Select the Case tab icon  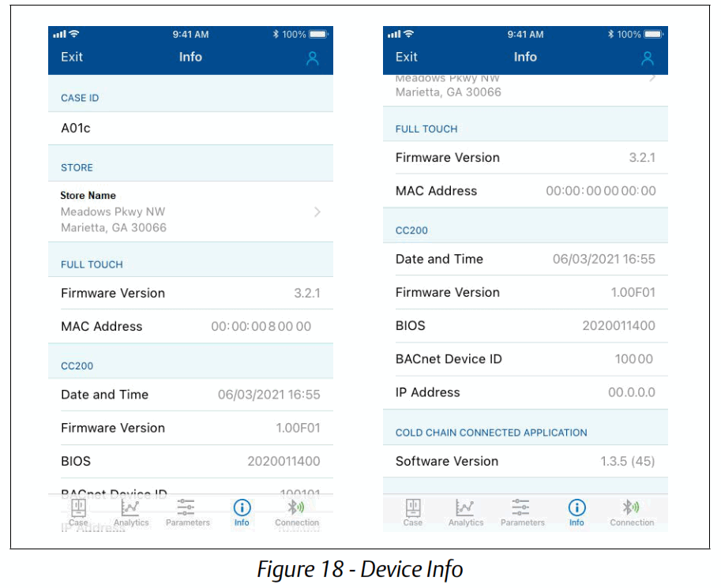77,510
